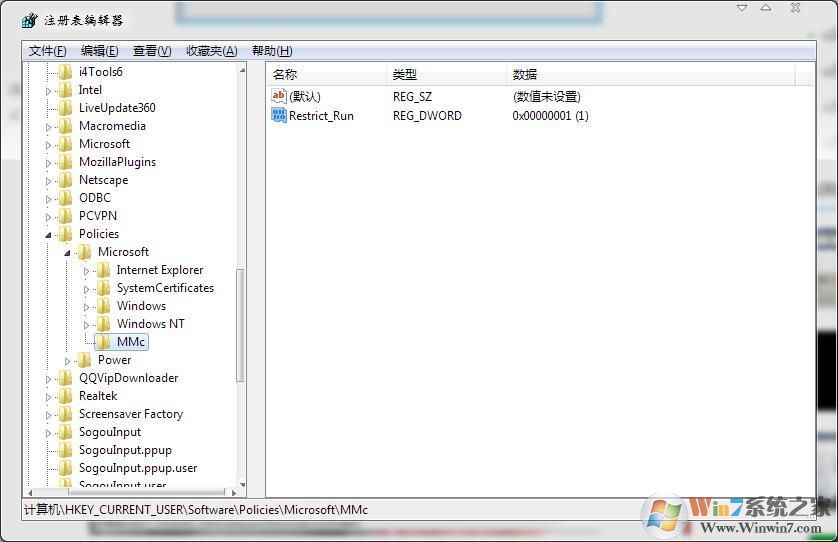Select the Windows key under Microsoft
This screenshot has width=838, height=542.
pyautogui.click(x=142, y=306)
